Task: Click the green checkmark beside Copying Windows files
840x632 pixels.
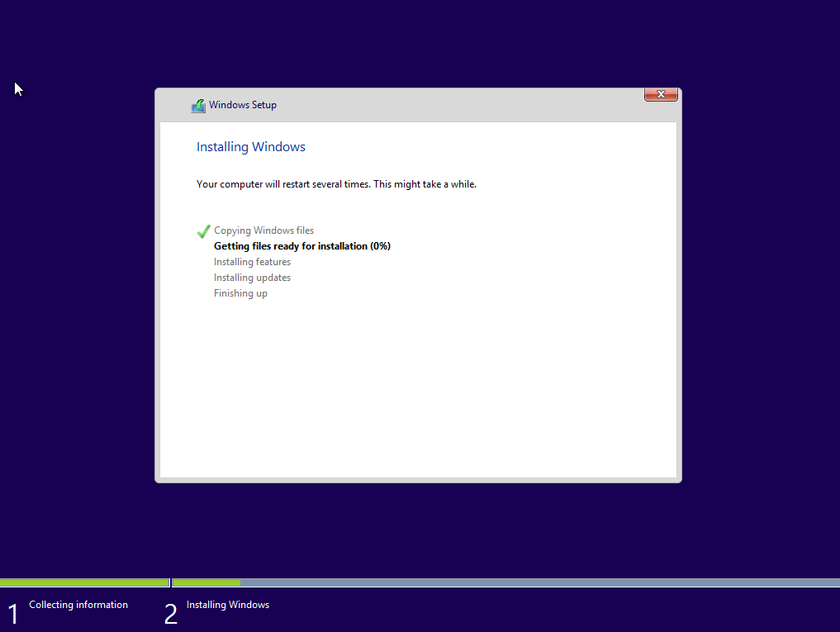Action: coord(203,231)
